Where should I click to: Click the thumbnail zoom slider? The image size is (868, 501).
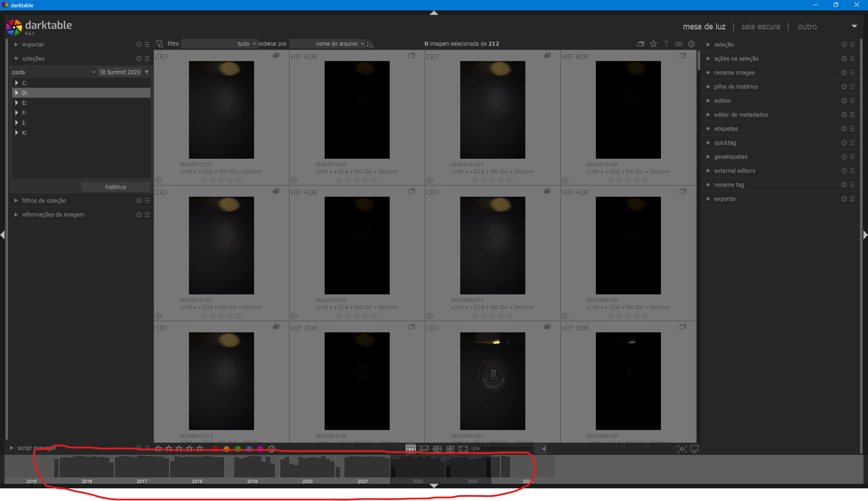pyautogui.click(x=502, y=449)
